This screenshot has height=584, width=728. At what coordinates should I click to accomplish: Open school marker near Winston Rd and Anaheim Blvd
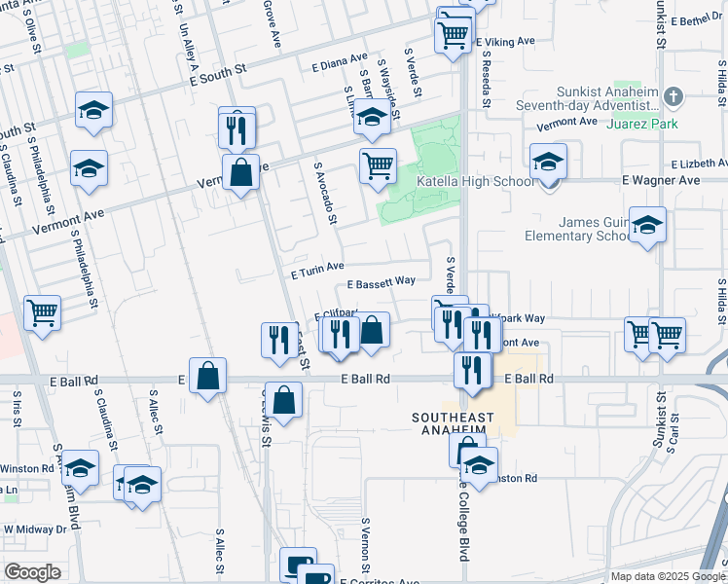click(x=80, y=468)
